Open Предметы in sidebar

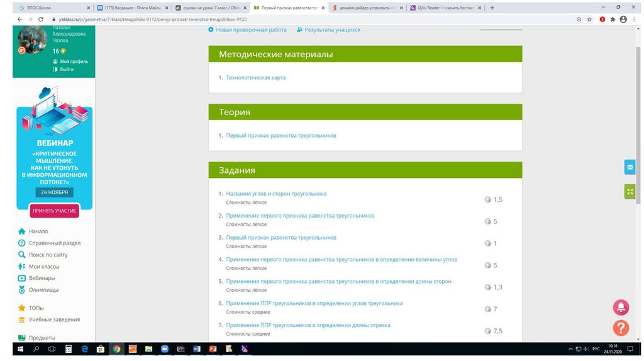[42, 338]
